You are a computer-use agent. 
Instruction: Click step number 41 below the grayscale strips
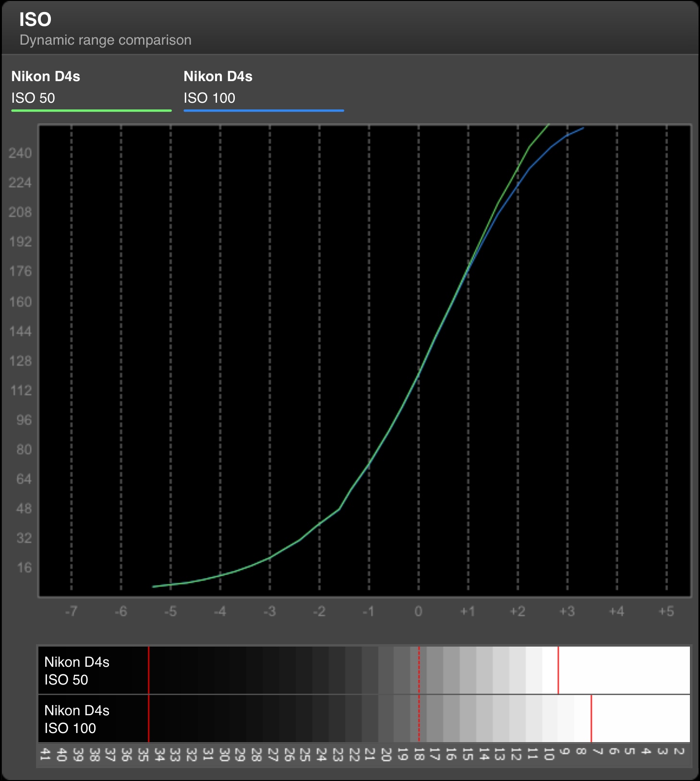pyautogui.click(x=45, y=754)
